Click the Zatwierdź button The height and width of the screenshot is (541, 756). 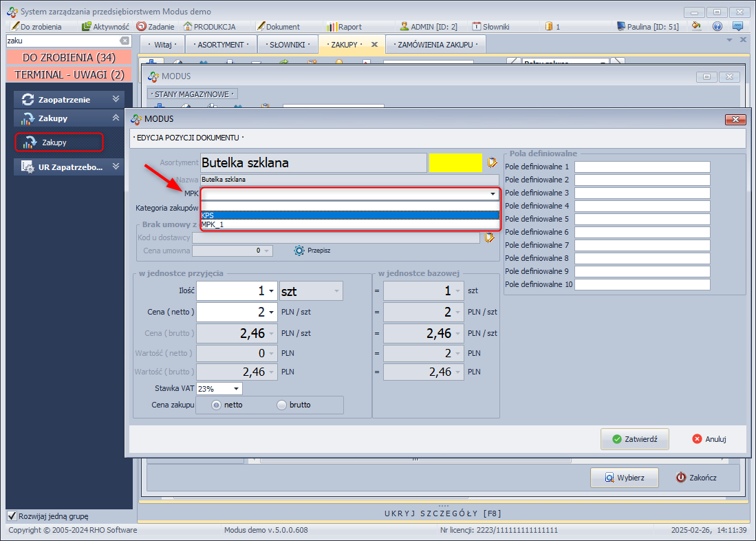pos(634,438)
